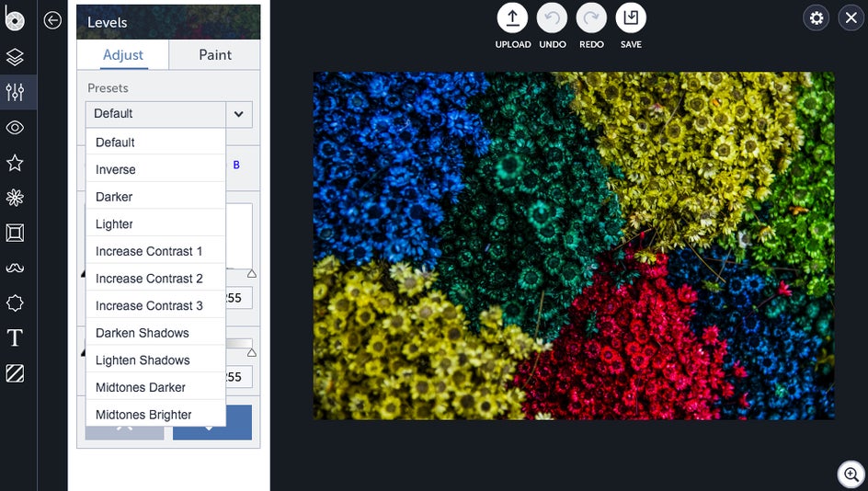Select Lighten Shadows preset
This screenshot has height=491, width=868.
tap(155, 360)
